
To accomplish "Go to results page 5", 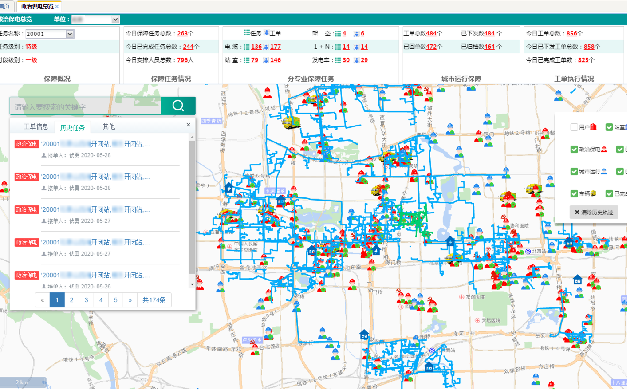I will coord(115,300).
